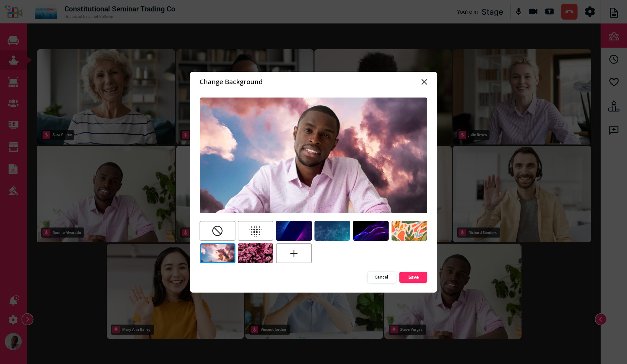The height and width of the screenshot is (364, 627).
Task: Open the Lounge from the left sidebar
Action: click(13, 40)
